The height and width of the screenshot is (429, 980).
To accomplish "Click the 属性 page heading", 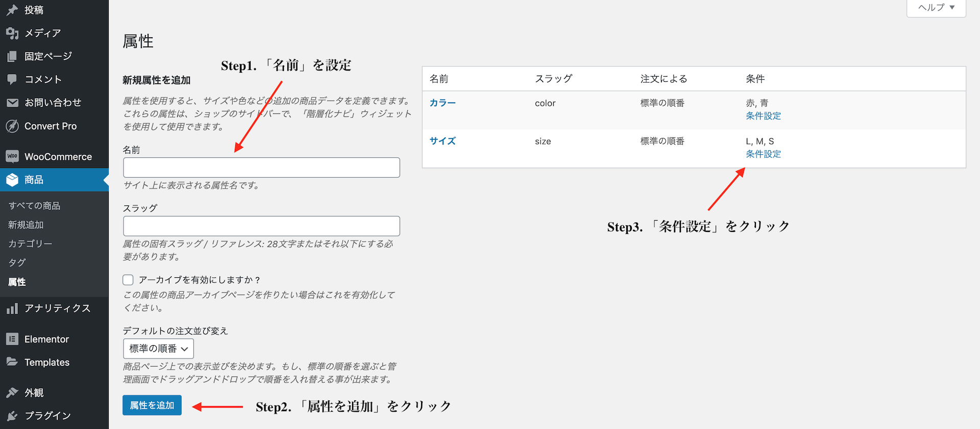I will click(x=138, y=41).
